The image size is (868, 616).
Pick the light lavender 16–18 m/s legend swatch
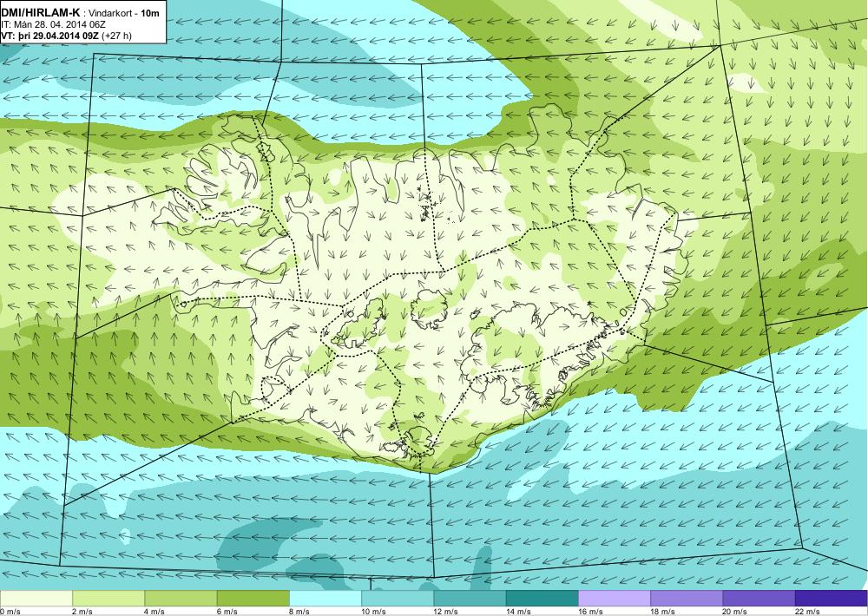pos(615,599)
